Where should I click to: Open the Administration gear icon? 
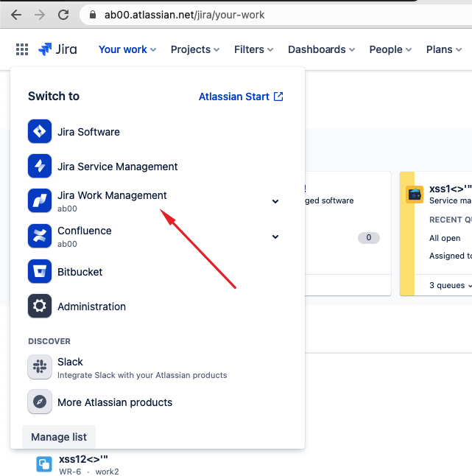[39, 307]
